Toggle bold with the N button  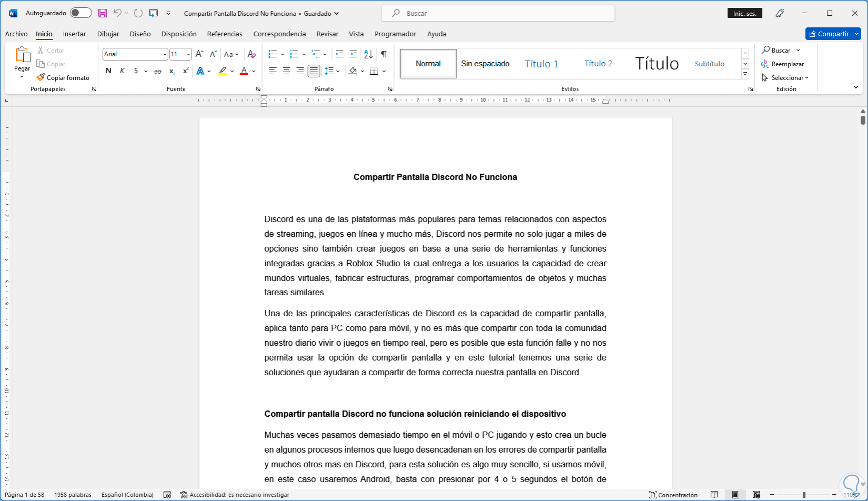(108, 71)
